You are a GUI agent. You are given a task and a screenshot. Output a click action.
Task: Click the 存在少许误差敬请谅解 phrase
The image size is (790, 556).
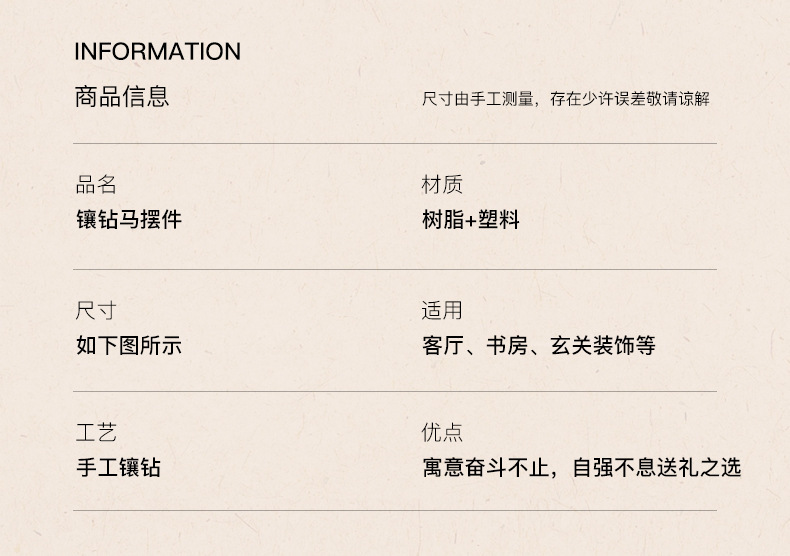tap(630, 99)
